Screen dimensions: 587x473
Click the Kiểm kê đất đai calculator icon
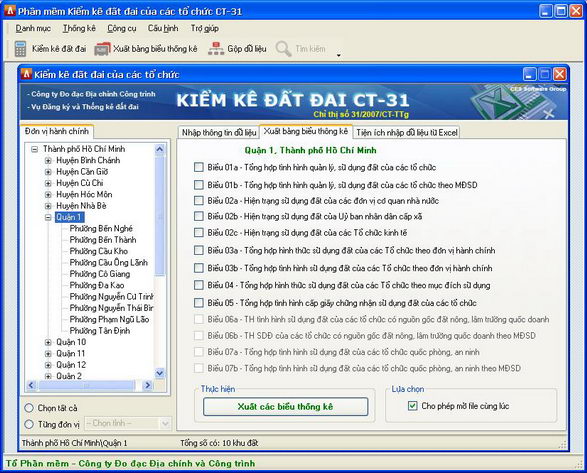pyautogui.click(x=20, y=49)
